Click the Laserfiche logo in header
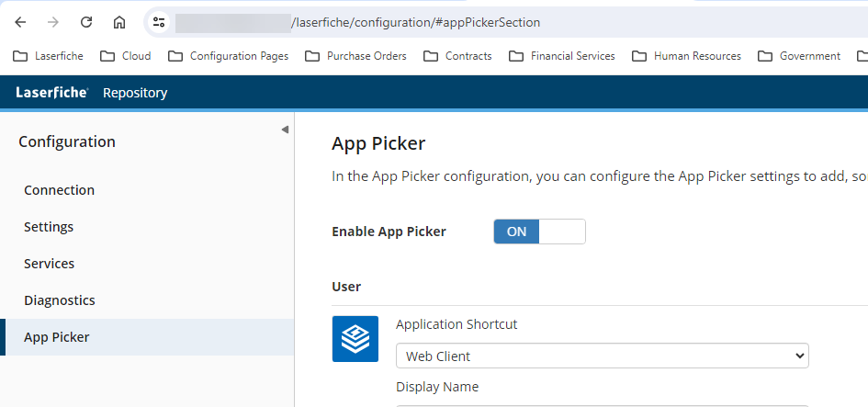The image size is (868, 407). [51, 93]
